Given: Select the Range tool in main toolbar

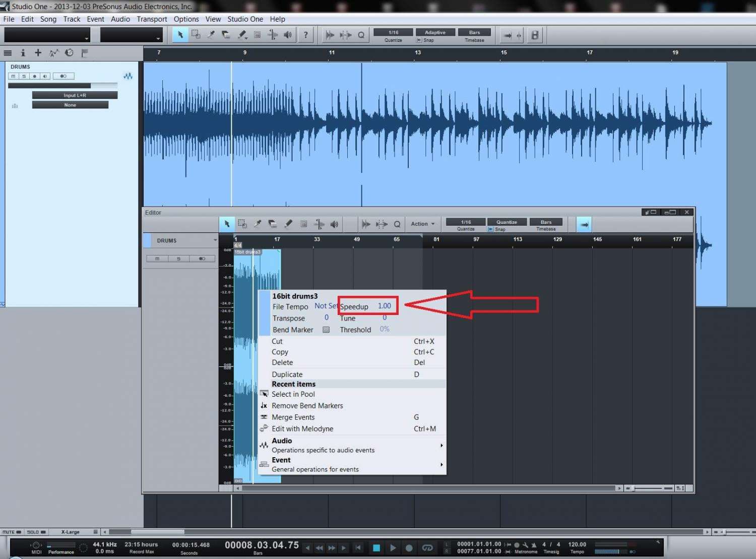Looking at the screenshot, I should [196, 35].
